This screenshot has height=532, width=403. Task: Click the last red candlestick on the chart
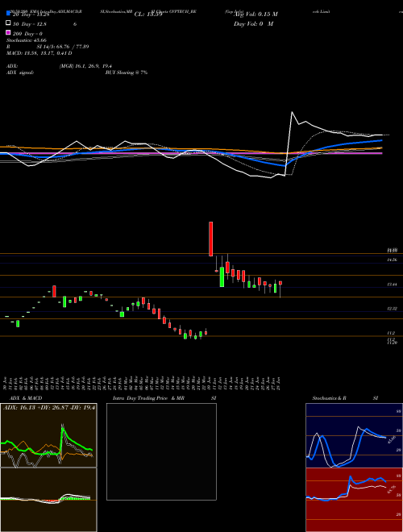(280, 283)
